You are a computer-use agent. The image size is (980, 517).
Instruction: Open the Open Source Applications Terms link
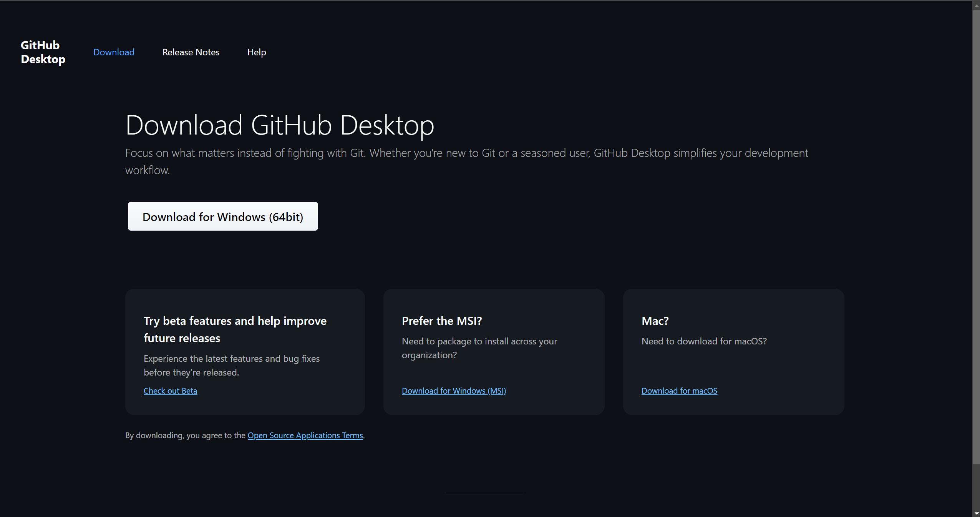(x=305, y=435)
